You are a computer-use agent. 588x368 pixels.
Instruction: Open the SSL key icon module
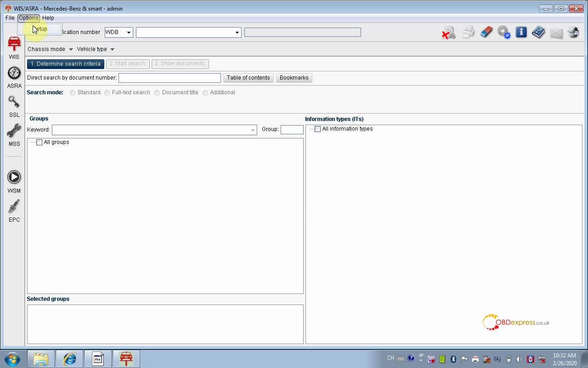14,102
